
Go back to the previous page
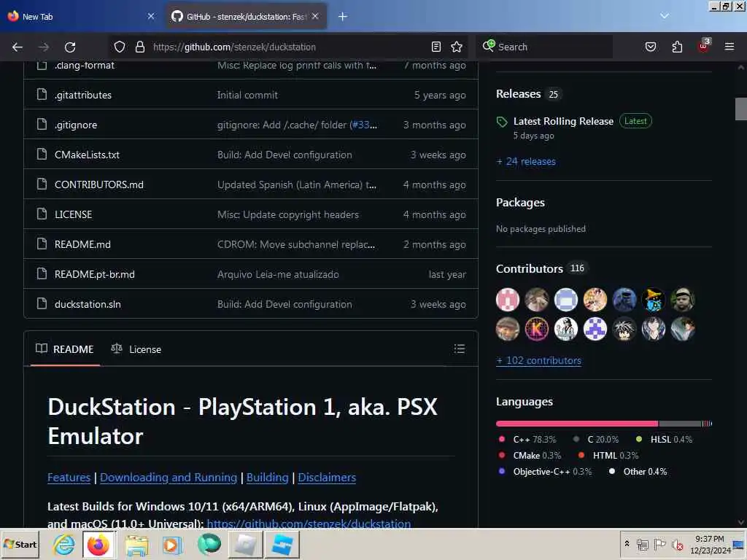tap(18, 47)
